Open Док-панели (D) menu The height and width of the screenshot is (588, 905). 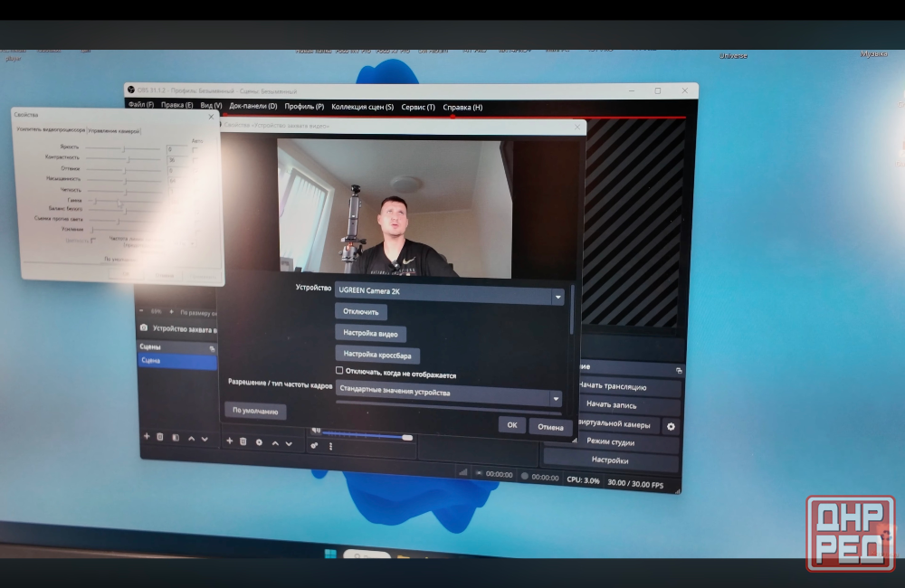[252, 106]
